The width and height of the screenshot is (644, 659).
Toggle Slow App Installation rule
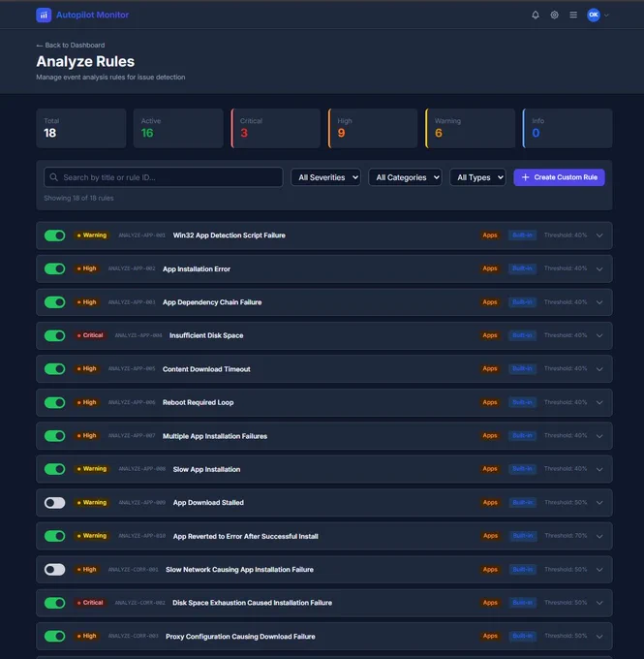[x=54, y=469]
